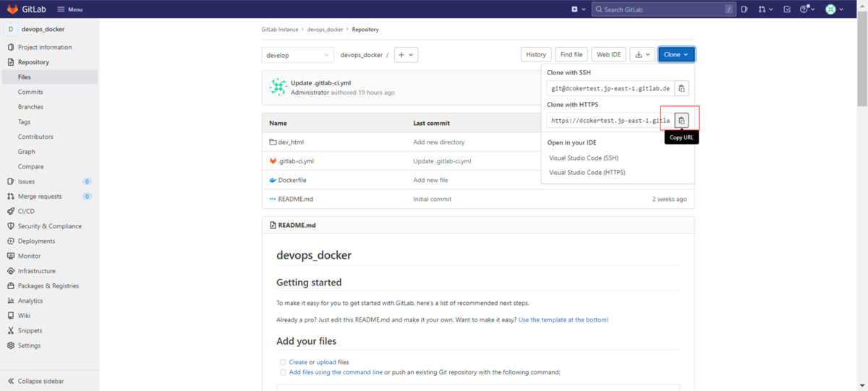Click the Web IDE button

coord(609,54)
